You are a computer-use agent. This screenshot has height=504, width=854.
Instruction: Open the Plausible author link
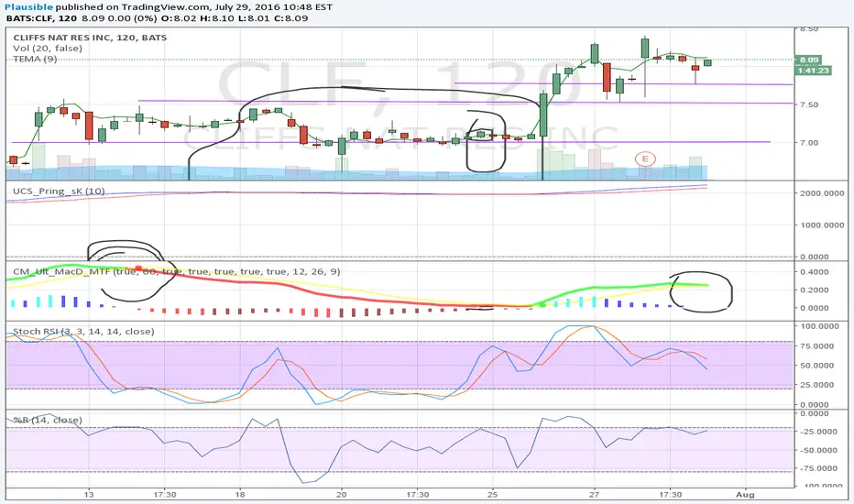[x=29, y=7]
